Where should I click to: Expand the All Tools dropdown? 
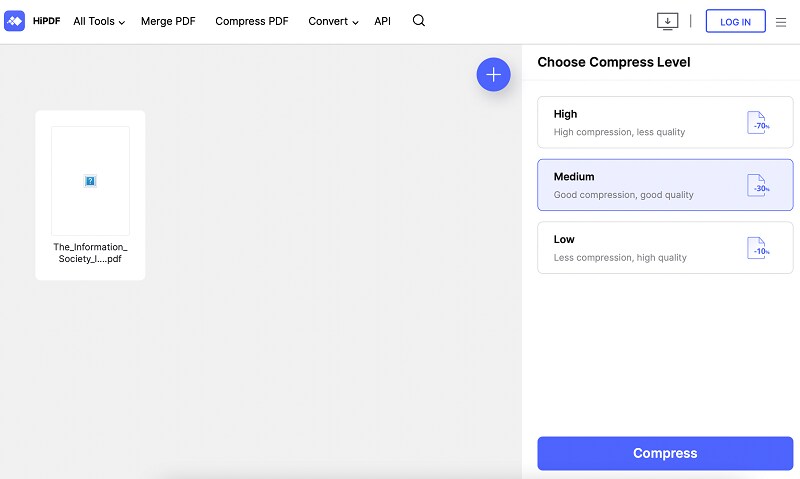coord(99,21)
